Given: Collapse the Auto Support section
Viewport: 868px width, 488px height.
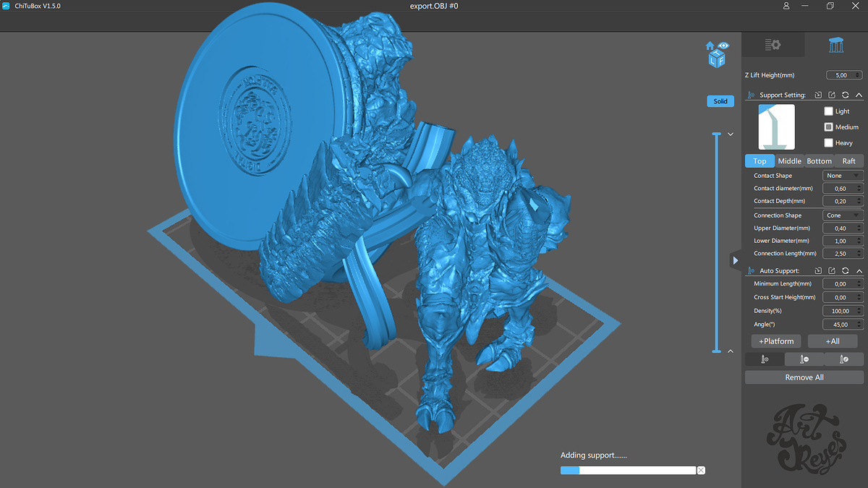Looking at the screenshot, I should click(859, 270).
